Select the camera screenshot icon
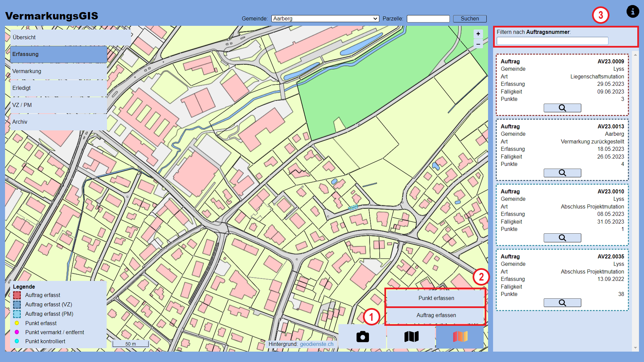Viewport: 644px width, 362px height. pyautogui.click(x=363, y=336)
